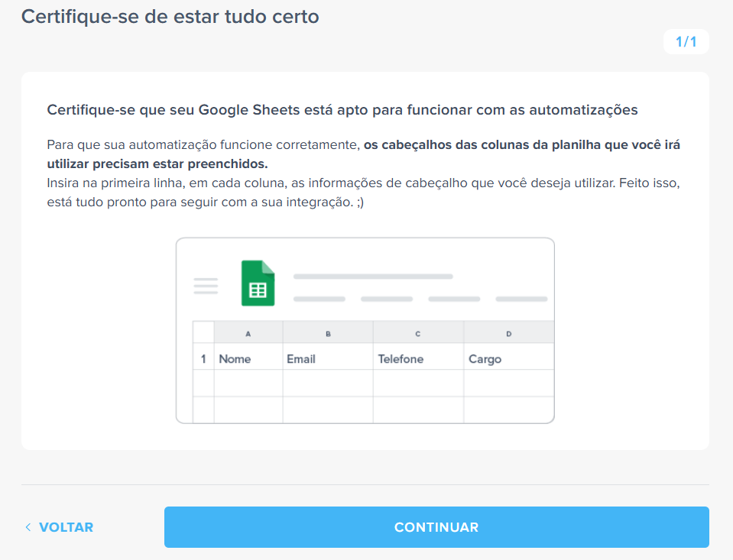Click column D header in the sheet
The image size is (733, 560).
coord(508,333)
